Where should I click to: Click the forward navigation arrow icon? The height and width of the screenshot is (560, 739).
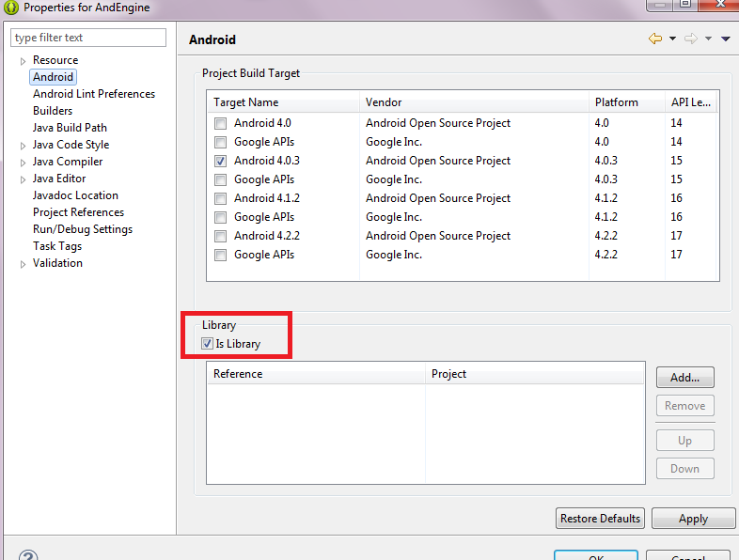691,39
